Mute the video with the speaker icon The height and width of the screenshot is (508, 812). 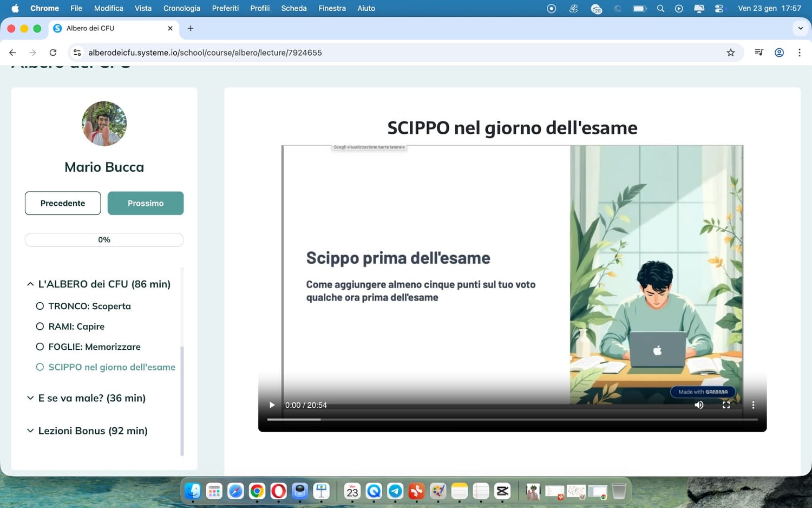pyautogui.click(x=699, y=405)
